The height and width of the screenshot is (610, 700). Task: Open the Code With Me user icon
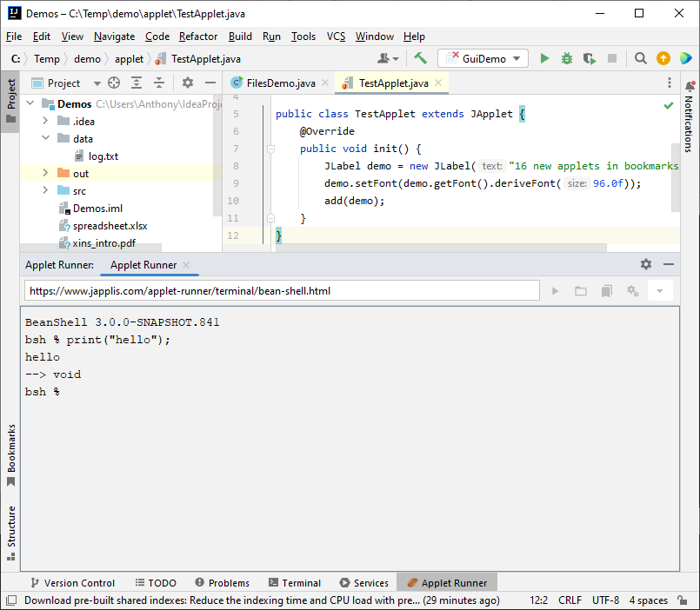pyautogui.click(x=388, y=58)
